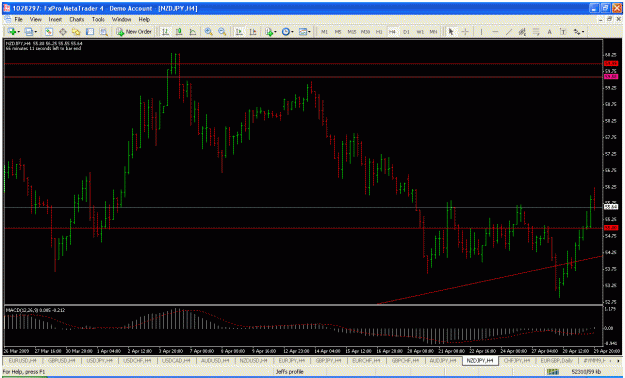Select the M30 timeframe
Screen dimensions: 625x378
(x=365, y=32)
